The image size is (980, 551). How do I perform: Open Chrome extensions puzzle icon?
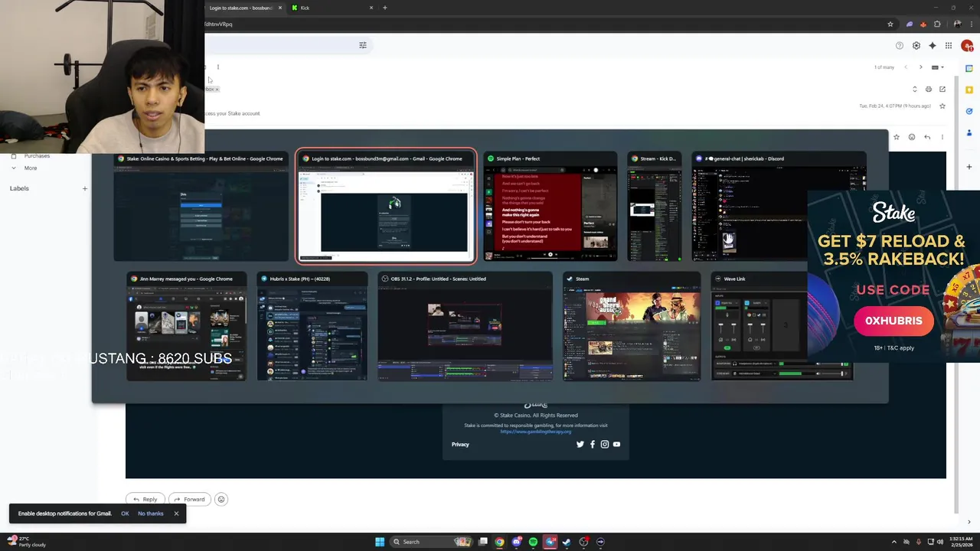coord(937,24)
